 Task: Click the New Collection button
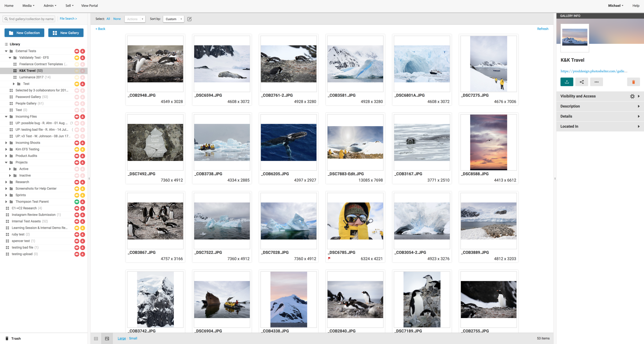24,33
